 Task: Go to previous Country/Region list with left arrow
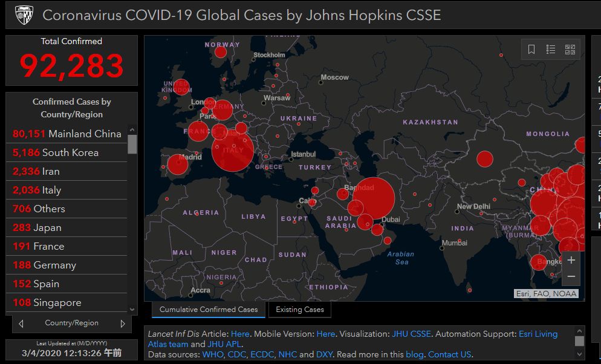21,323
